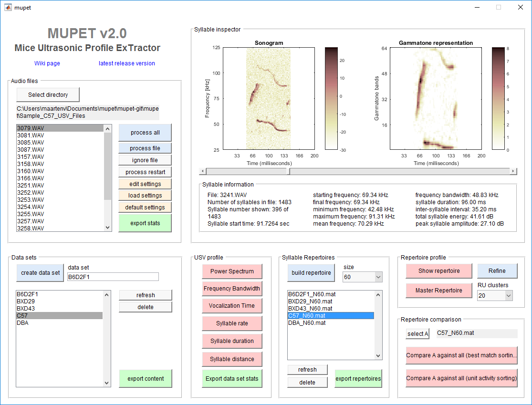Screen dimensions: 532x405
Task: Click audio file list scroll up arrow
Action: click(x=107, y=128)
